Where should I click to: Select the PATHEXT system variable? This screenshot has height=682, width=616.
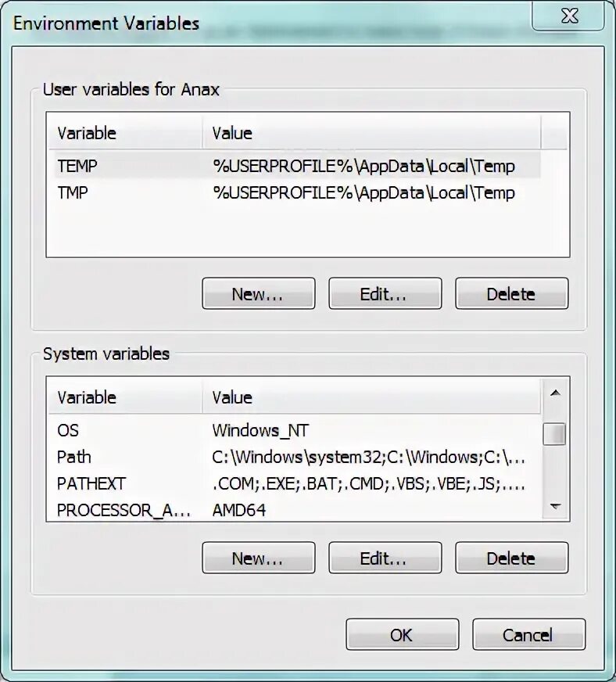(x=91, y=483)
